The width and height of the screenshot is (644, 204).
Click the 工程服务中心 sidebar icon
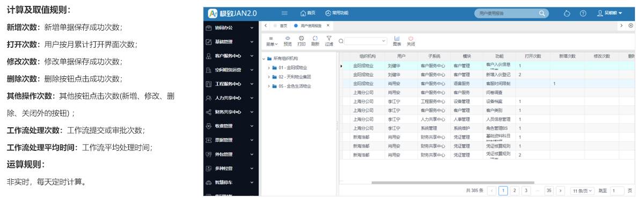coord(209,84)
